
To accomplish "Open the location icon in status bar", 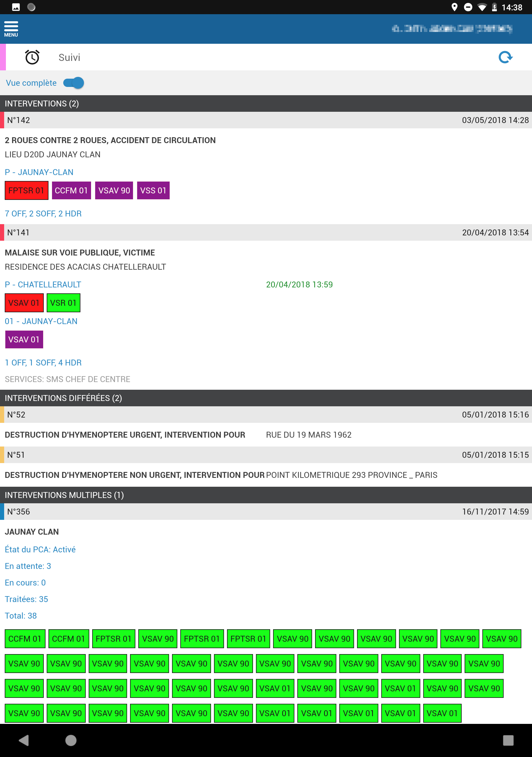I will 454,7.
